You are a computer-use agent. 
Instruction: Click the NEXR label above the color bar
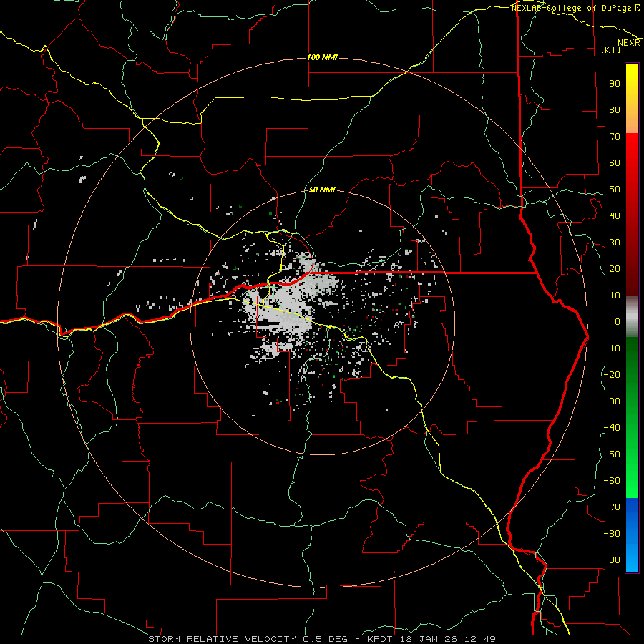(x=629, y=43)
